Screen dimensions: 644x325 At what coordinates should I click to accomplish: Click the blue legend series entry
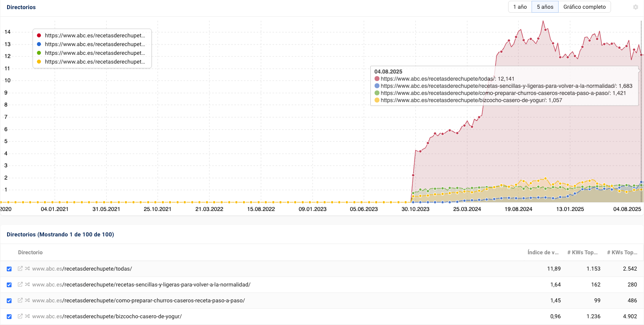coord(95,44)
